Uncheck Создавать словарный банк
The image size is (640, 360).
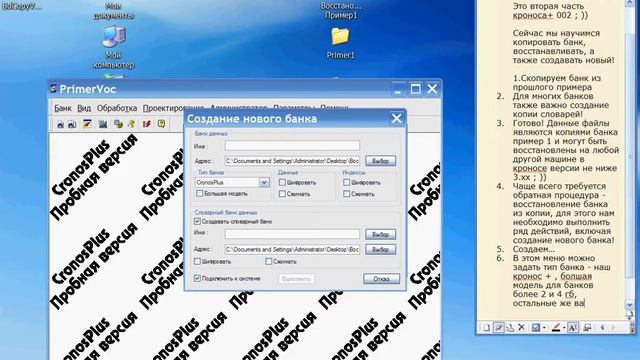(x=197, y=221)
